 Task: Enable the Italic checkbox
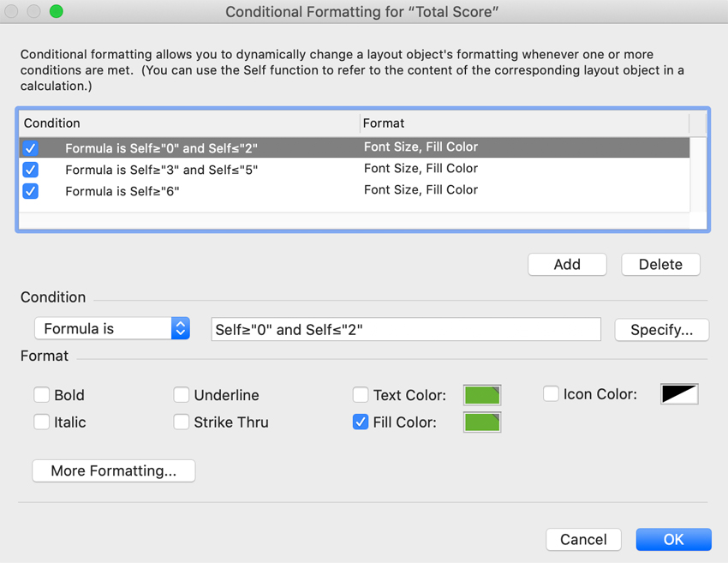click(x=42, y=422)
